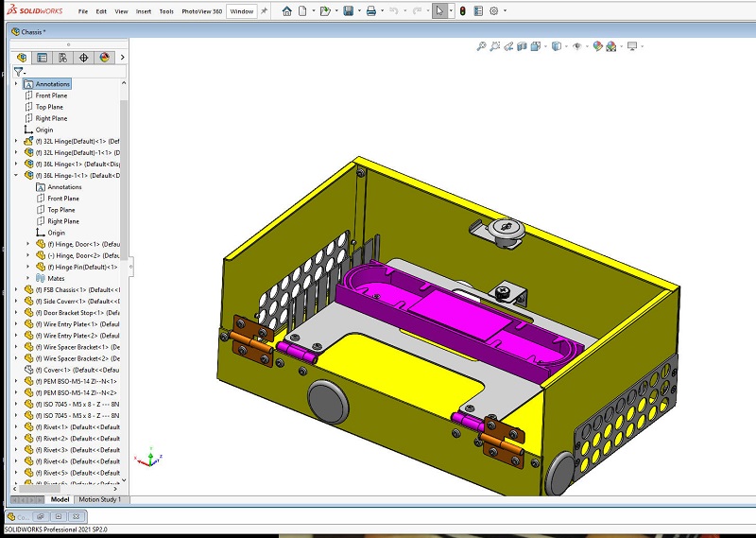Open the PhotoView 360 menu
This screenshot has height=538, width=756.
click(201, 11)
